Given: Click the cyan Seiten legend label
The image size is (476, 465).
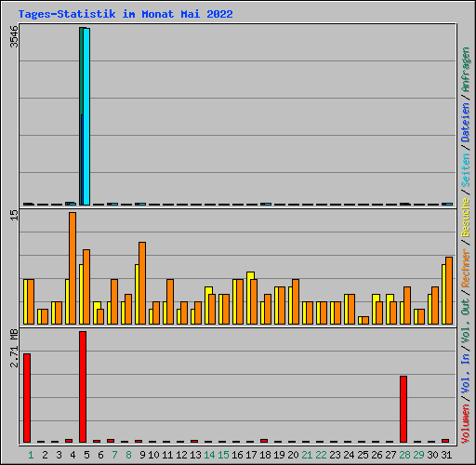Looking at the screenshot, I should coord(466,170).
